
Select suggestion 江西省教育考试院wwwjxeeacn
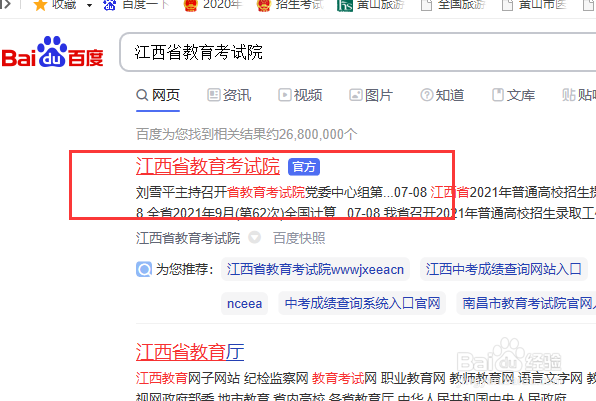pos(315,269)
